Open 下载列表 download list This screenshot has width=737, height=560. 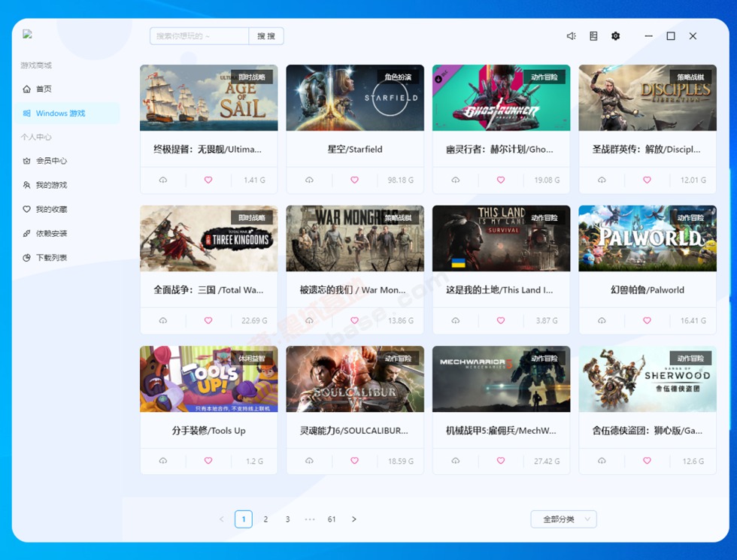point(67,257)
